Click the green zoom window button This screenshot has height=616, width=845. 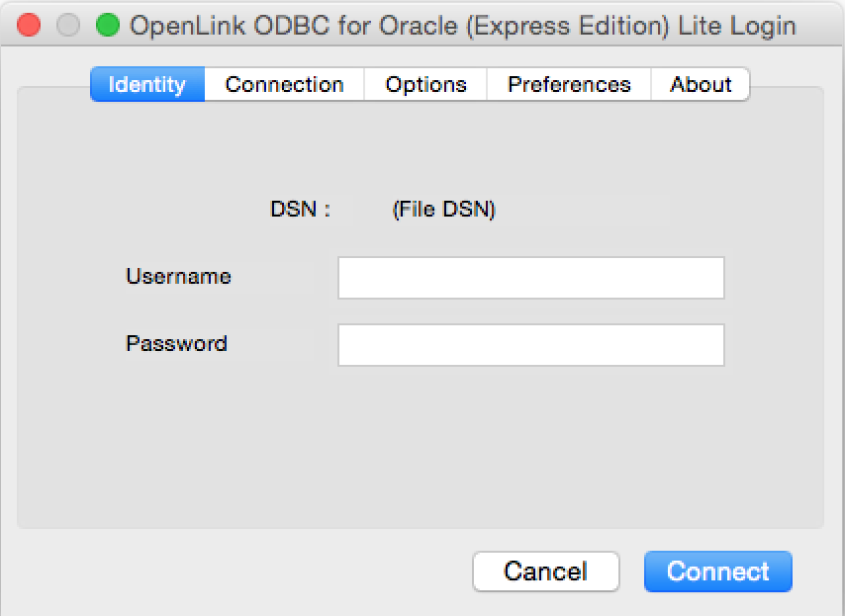[108, 25]
